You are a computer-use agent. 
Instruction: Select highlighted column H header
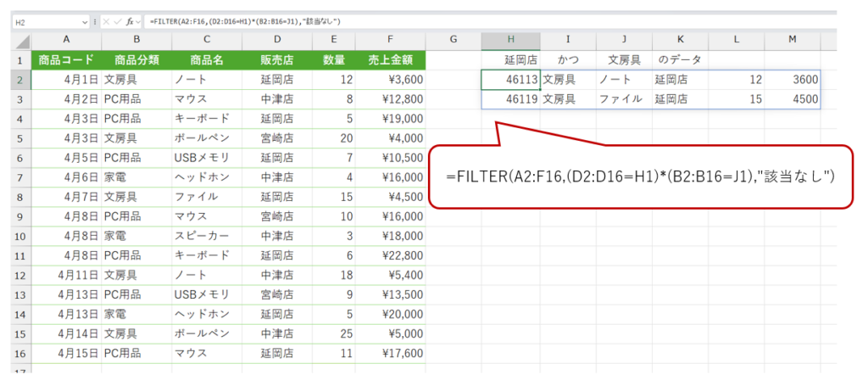click(510, 40)
